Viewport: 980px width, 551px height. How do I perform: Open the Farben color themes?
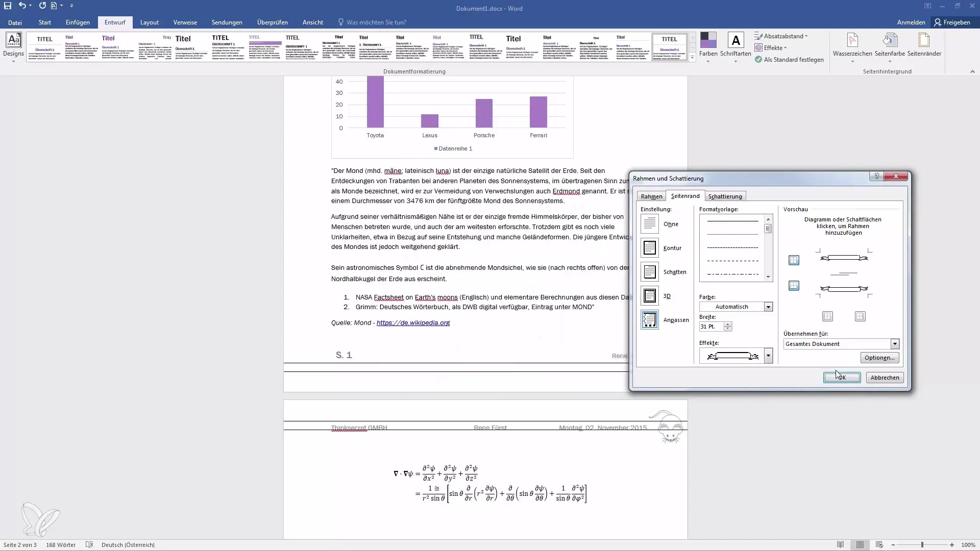tap(708, 47)
